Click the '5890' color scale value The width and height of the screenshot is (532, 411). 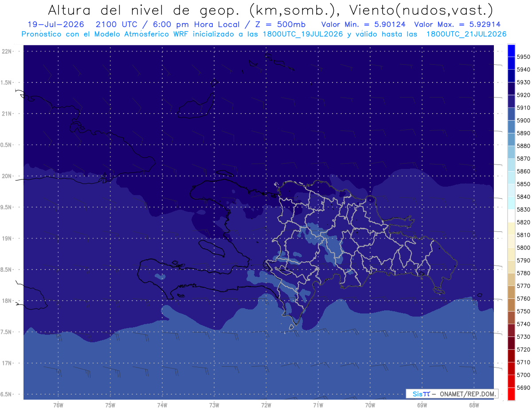pyautogui.click(x=524, y=133)
